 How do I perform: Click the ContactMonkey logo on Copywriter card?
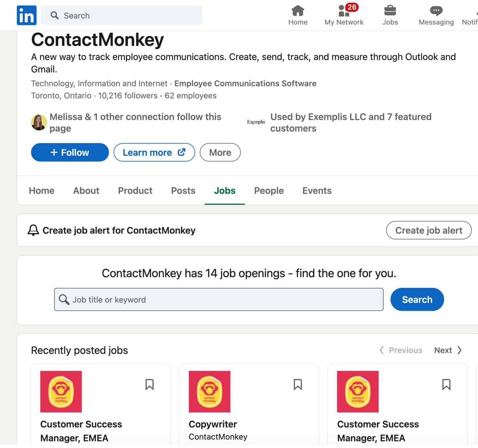coord(209,392)
